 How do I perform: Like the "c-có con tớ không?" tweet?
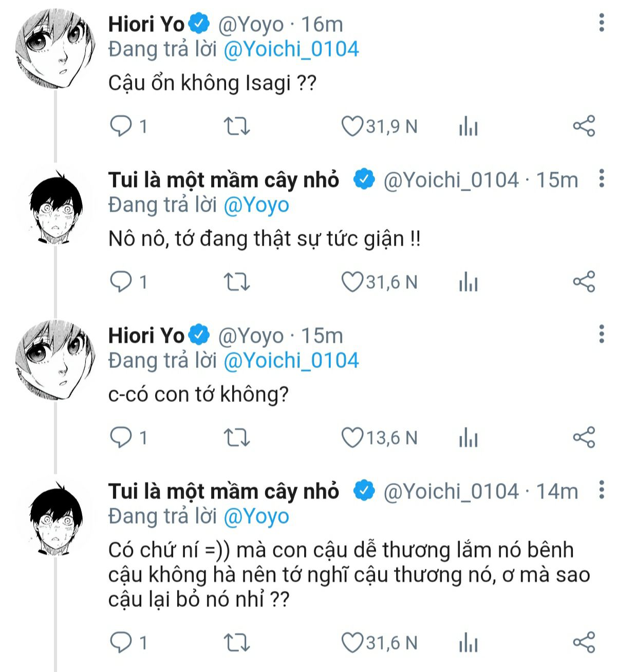pos(352,438)
